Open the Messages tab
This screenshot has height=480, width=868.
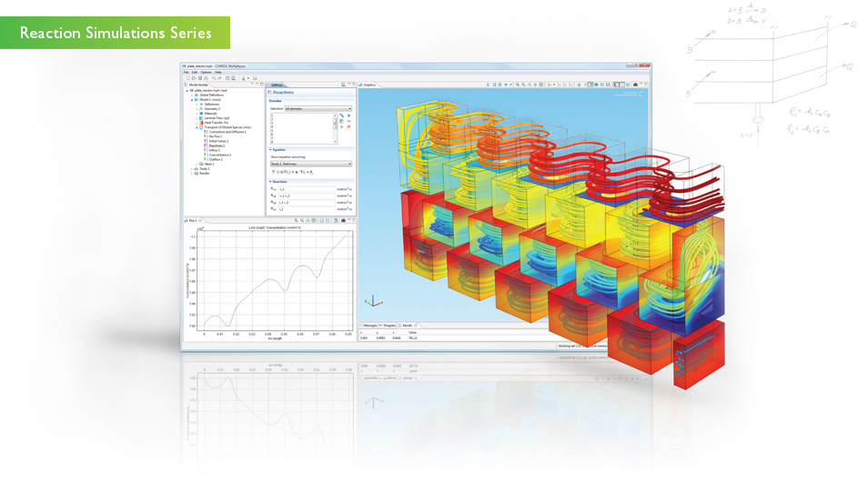click(369, 325)
